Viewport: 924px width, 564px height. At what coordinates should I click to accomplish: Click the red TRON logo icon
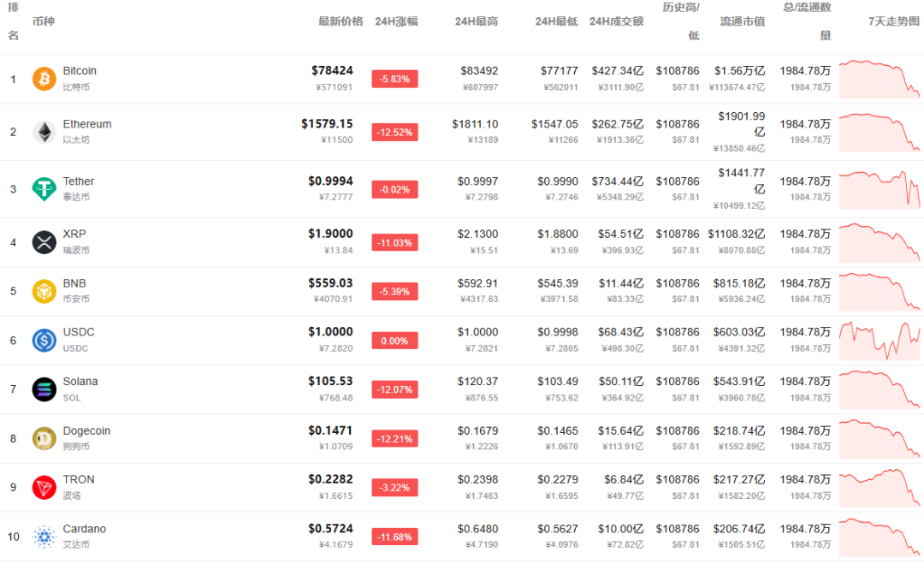44,488
